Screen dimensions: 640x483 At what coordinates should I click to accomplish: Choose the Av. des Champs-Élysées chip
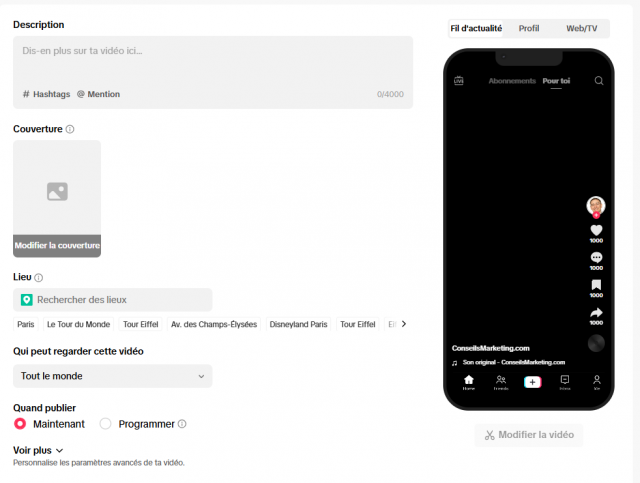[x=214, y=324]
